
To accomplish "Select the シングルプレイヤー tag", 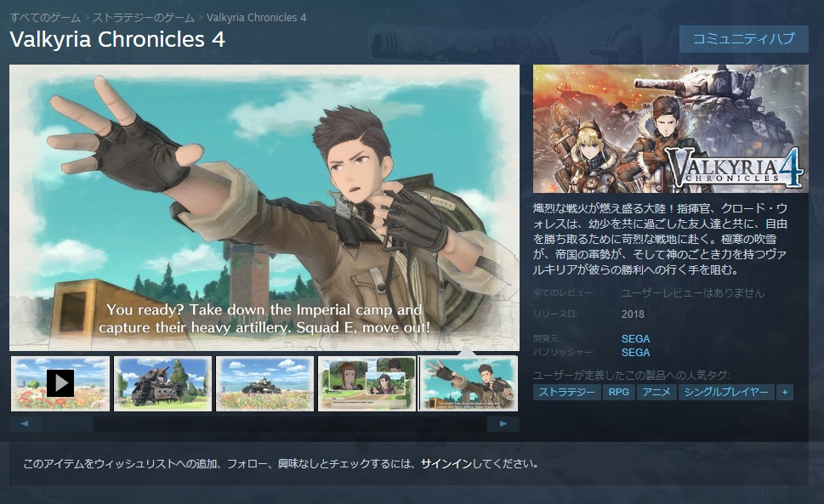I will [726, 392].
